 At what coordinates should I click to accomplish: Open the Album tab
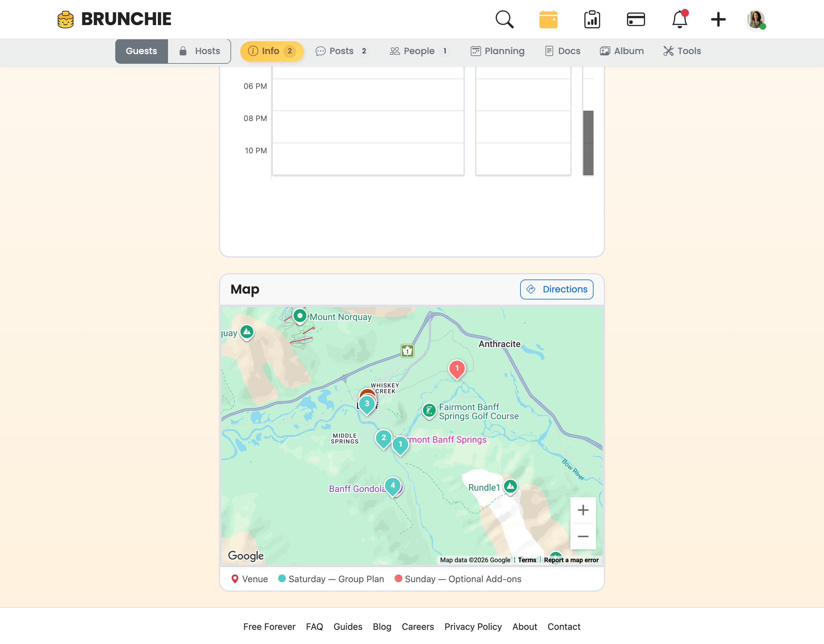pyautogui.click(x=622, y=51)
